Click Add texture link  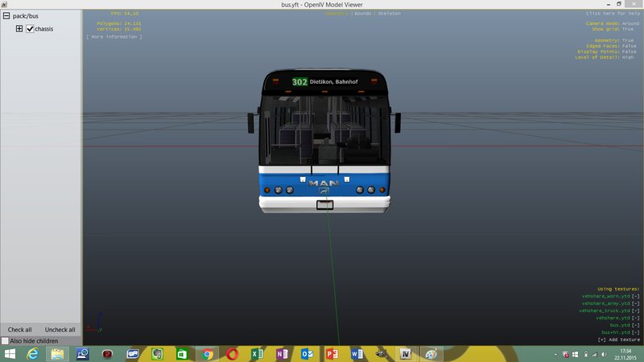pos(618,339)
